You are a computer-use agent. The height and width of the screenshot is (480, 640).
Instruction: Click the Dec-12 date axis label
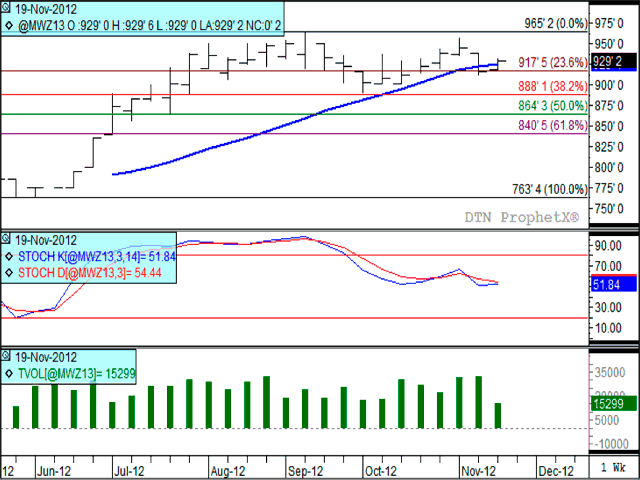(556, 471)
